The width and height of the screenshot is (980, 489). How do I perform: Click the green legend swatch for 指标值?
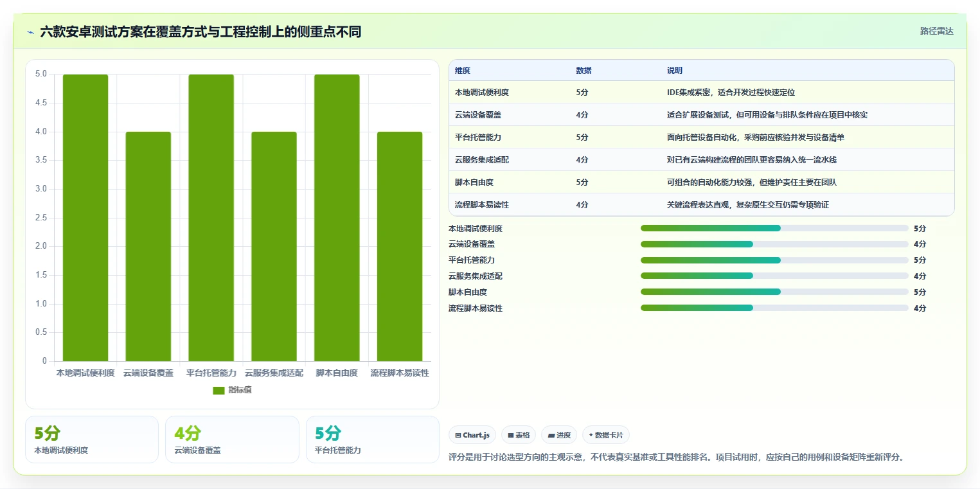218,391
